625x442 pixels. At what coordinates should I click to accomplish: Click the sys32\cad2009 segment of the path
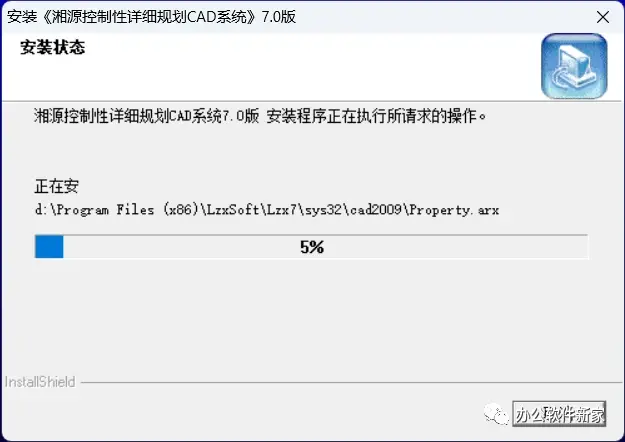tap(353, 210)
